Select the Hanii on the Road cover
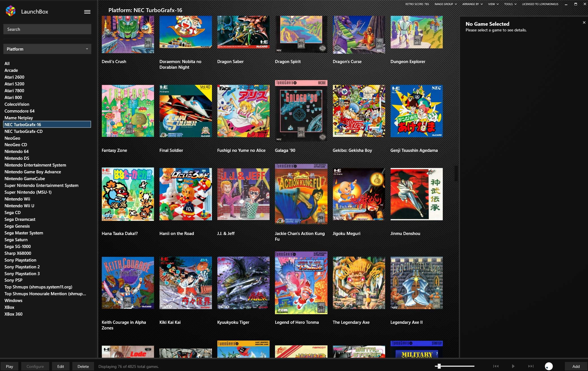The image size is (588, 371). [x=186, y=194]
